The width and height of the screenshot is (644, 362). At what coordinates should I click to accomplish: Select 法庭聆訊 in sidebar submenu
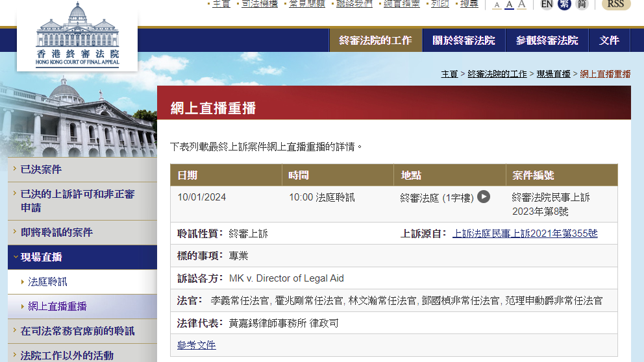[x=48, y=282]
